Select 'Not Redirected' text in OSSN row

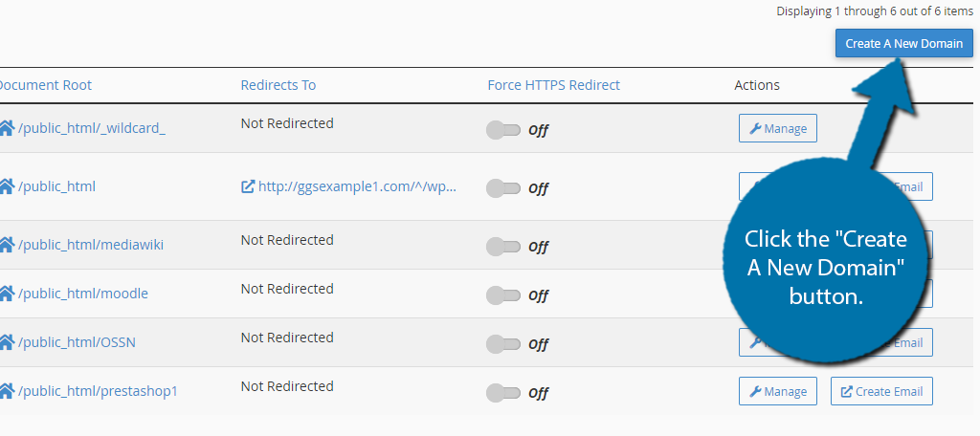click(x=287, y=338)
